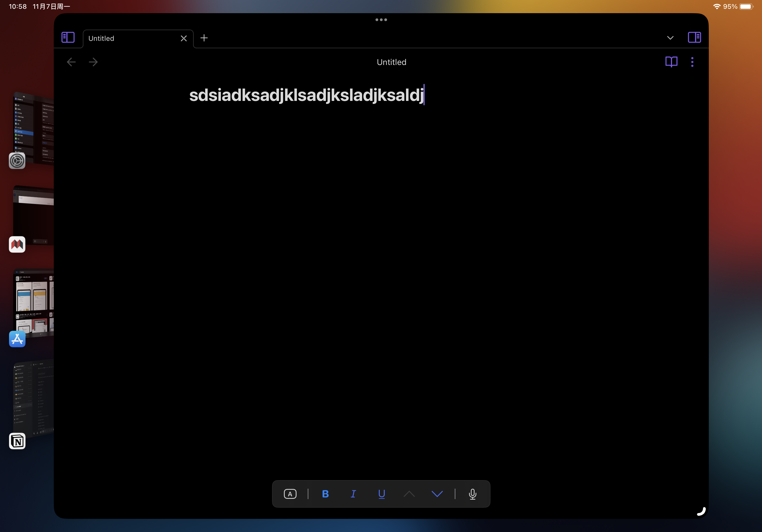Open Settings from the left dock

tap(17, 161)
